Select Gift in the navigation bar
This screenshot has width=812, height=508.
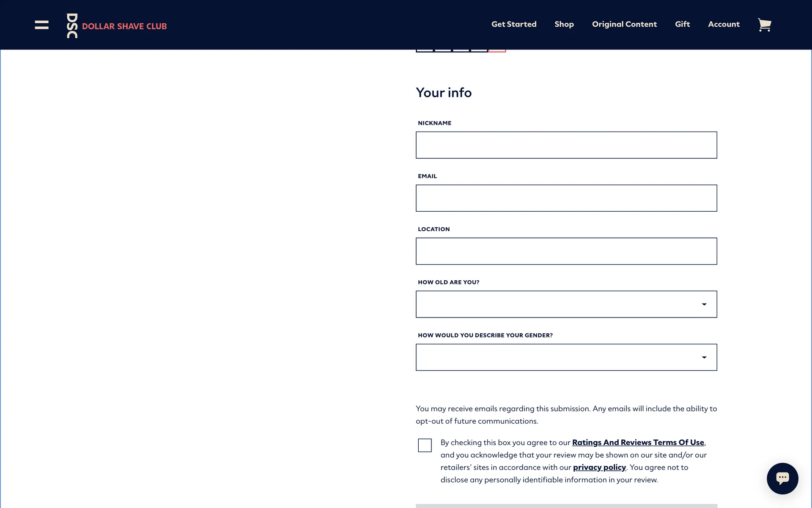click(682, 25)
